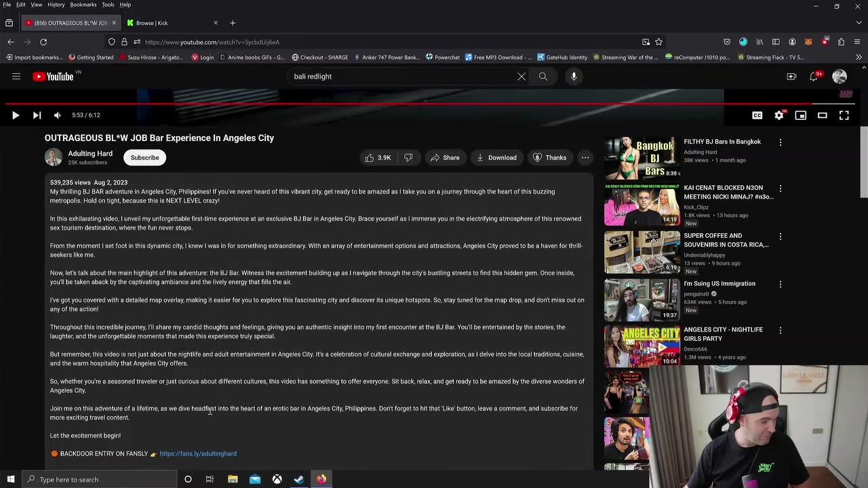Download this video

tap(496, 158)
